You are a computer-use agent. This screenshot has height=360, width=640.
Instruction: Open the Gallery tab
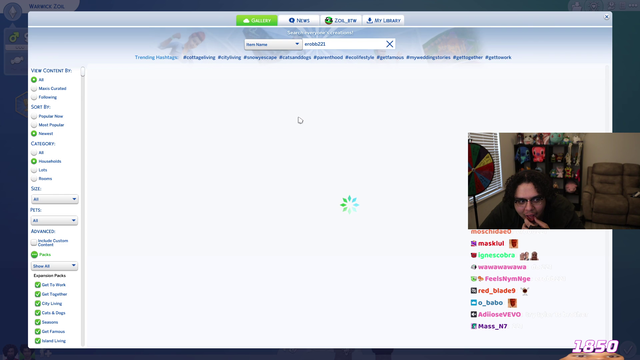257,20
